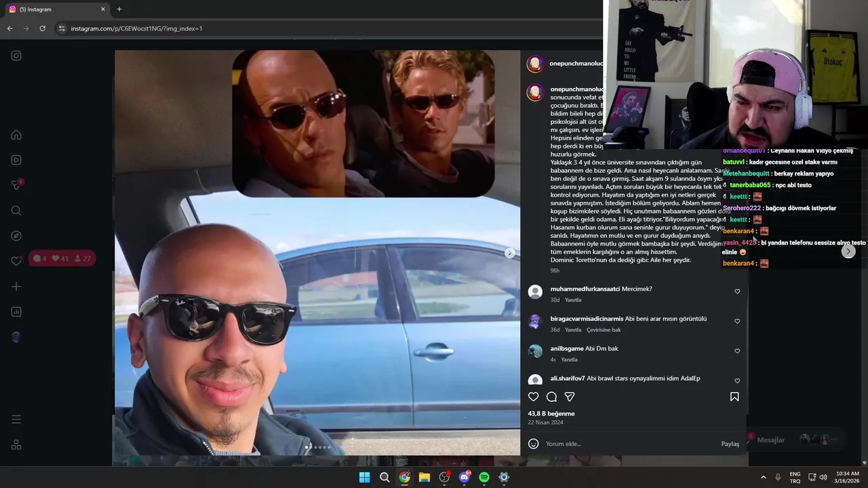This screenshot has width=868, height=488.
Task: Like the post with the heart icon
Action: pos(534,397)
